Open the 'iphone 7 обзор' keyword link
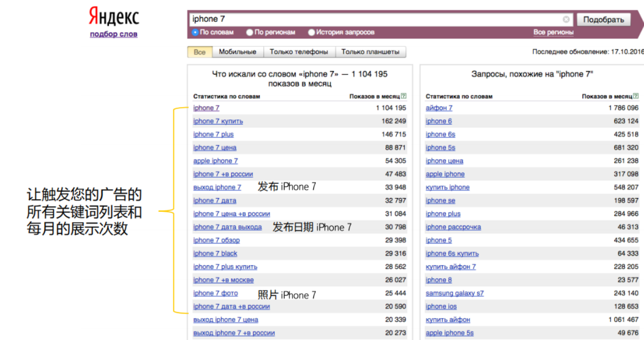 (217, 240)
